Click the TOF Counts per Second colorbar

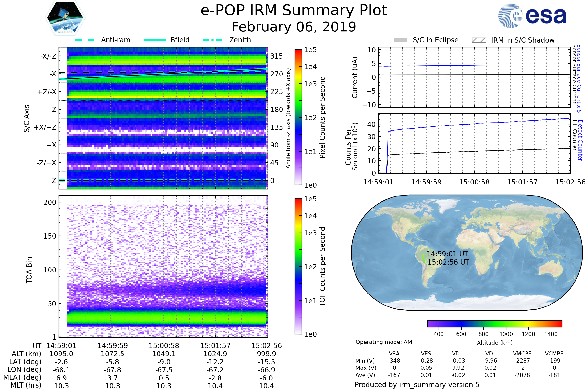pos(298,266)
